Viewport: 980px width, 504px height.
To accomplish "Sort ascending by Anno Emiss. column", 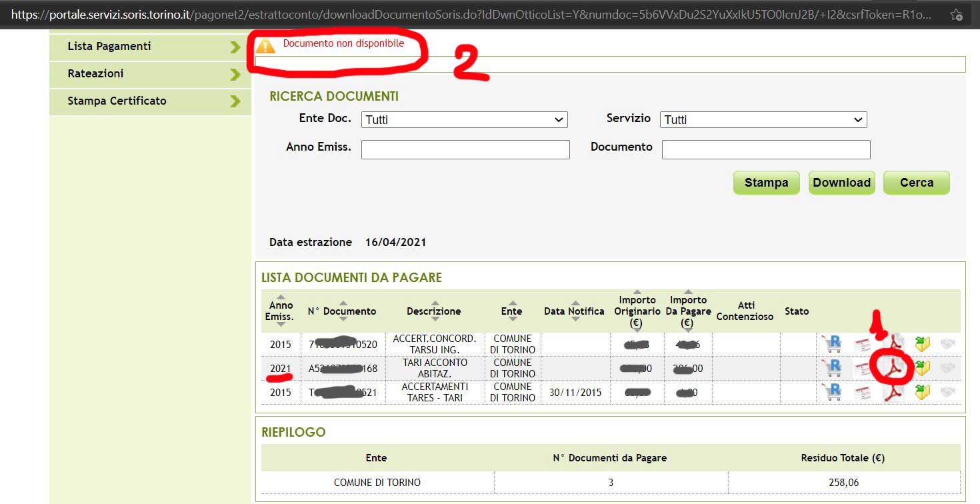I will click(x=281, y=297).
